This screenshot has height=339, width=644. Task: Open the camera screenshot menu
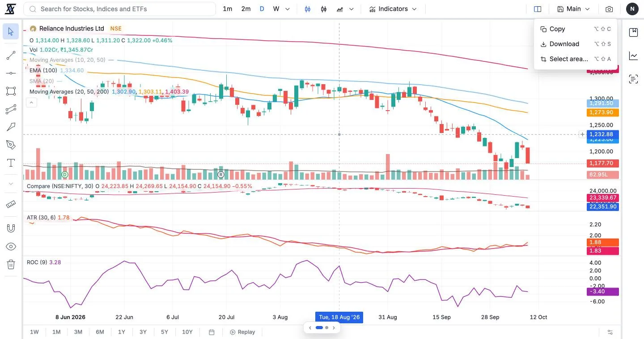[x=609, y=9]
